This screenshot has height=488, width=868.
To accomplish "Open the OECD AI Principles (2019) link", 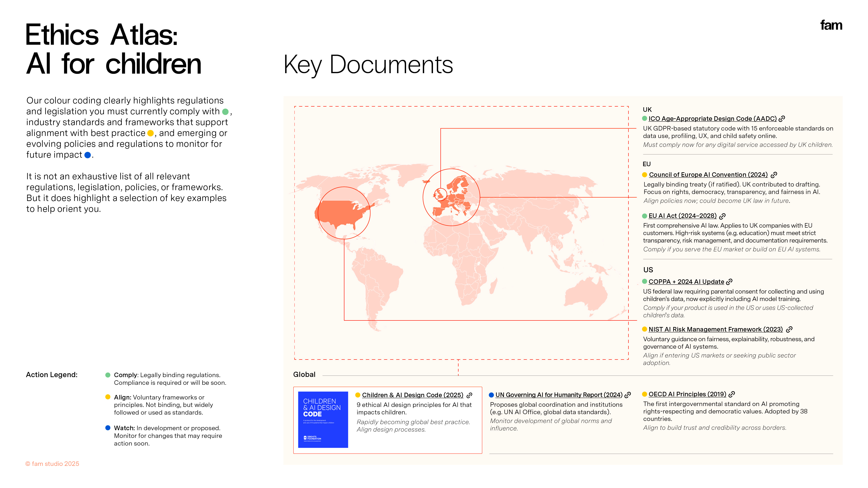I will 687,394.
